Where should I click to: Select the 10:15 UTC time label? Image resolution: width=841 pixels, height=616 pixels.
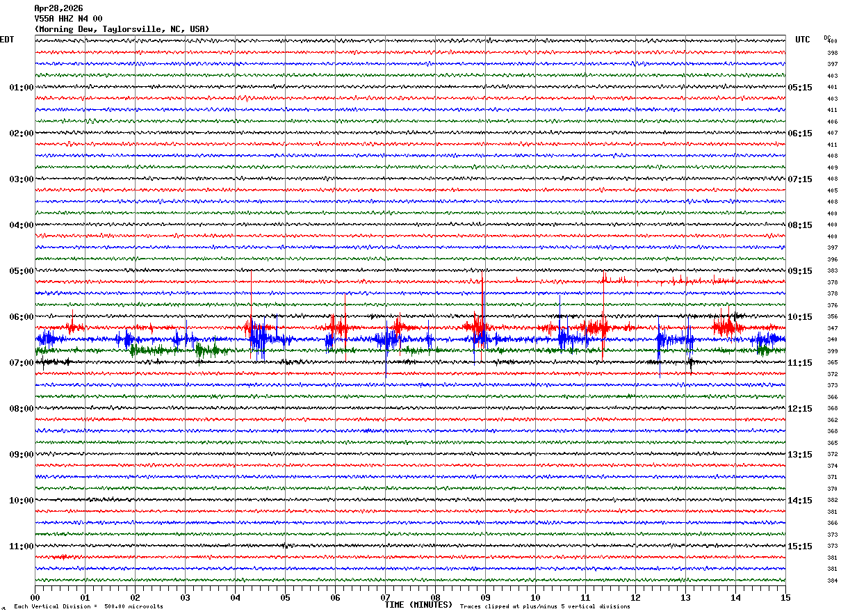pos(799,317)
